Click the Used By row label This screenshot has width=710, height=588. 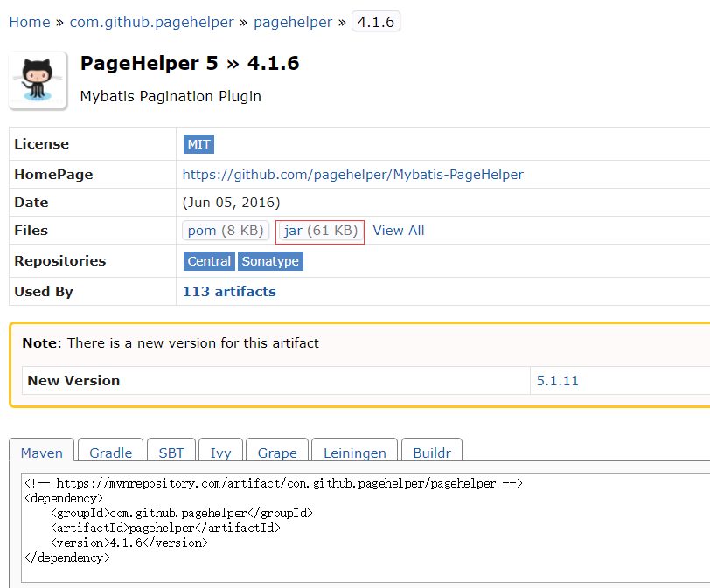(44, 291)
